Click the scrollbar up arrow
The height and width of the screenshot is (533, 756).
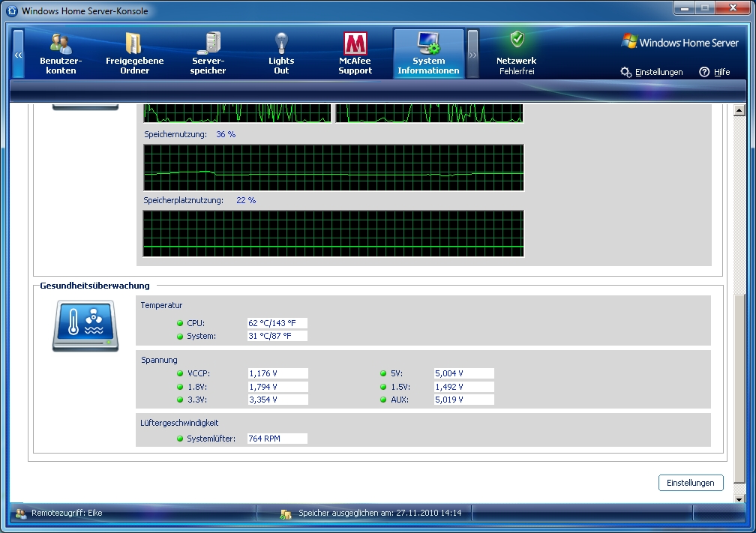pos(739,110)
